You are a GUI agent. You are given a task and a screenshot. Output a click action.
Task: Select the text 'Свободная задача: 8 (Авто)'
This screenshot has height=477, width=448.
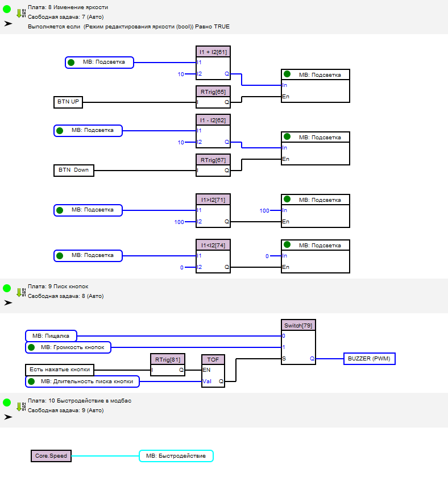click(66, 296)
